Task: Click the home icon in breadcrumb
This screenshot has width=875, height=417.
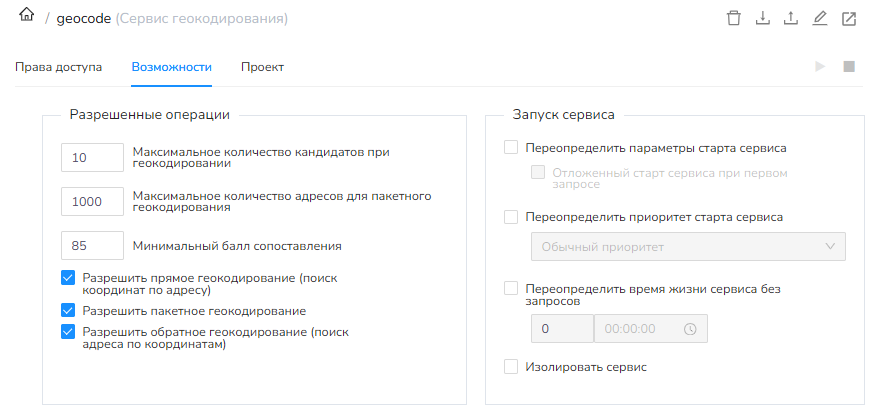Action: (x=27, y=17)
